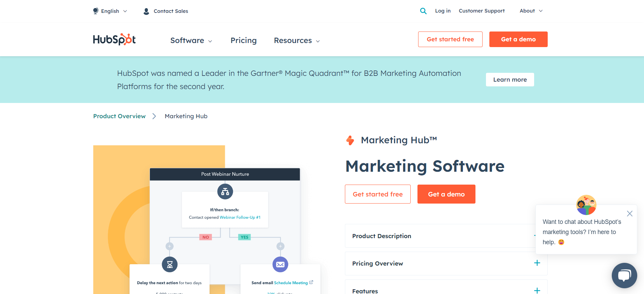Click the Delay the next action card
Viewport: 644px width, 294px height.
169,279
